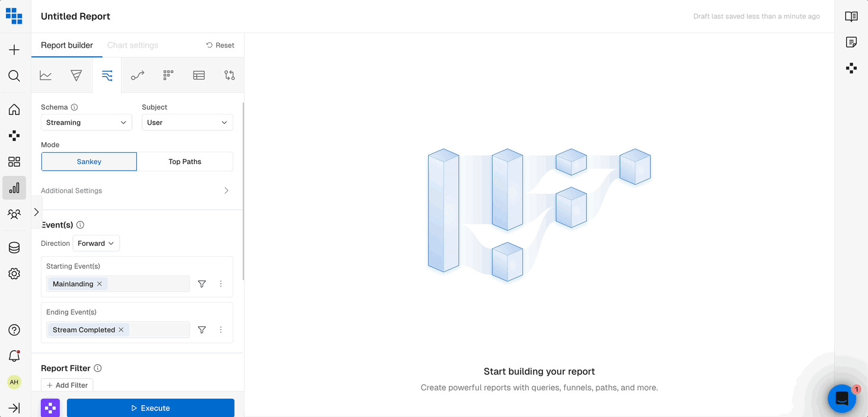Switch mode to Top Paths
868x417 pixels.
tap(185, 162)
